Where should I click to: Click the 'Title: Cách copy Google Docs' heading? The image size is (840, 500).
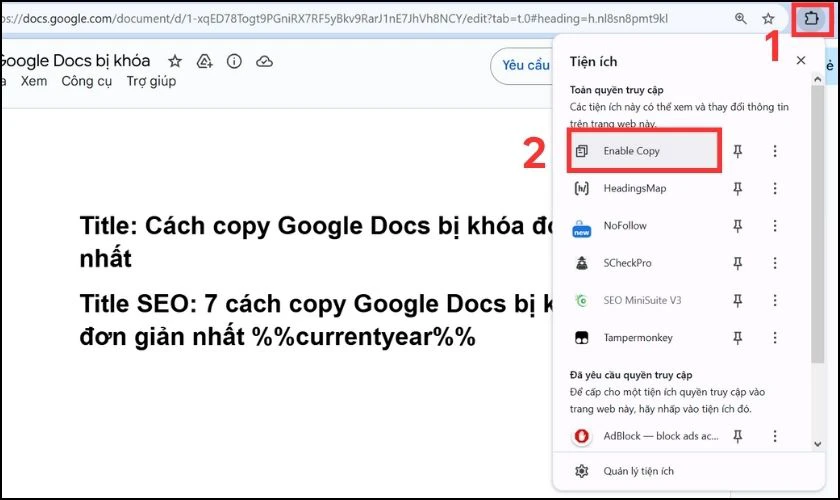tap(316, 242)
